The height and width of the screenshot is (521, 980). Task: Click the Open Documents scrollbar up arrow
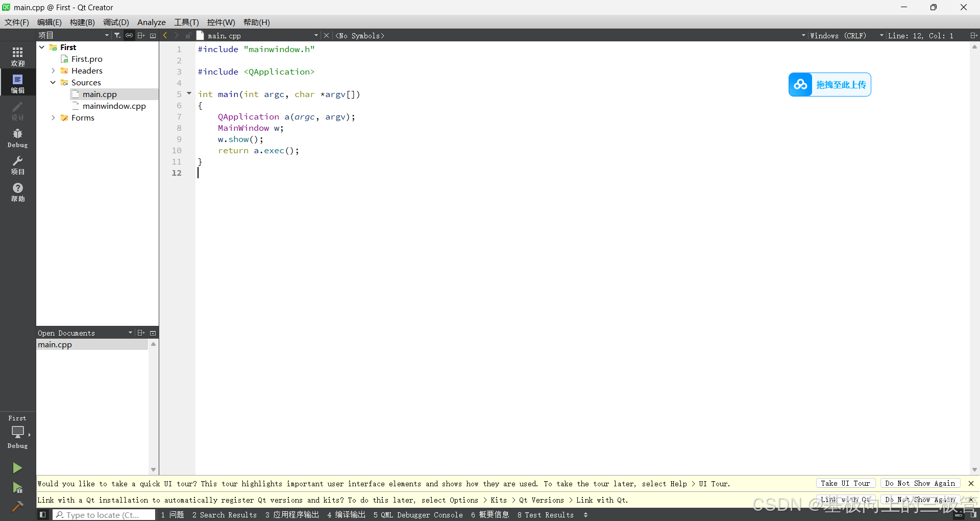click(x=153, y=344)
